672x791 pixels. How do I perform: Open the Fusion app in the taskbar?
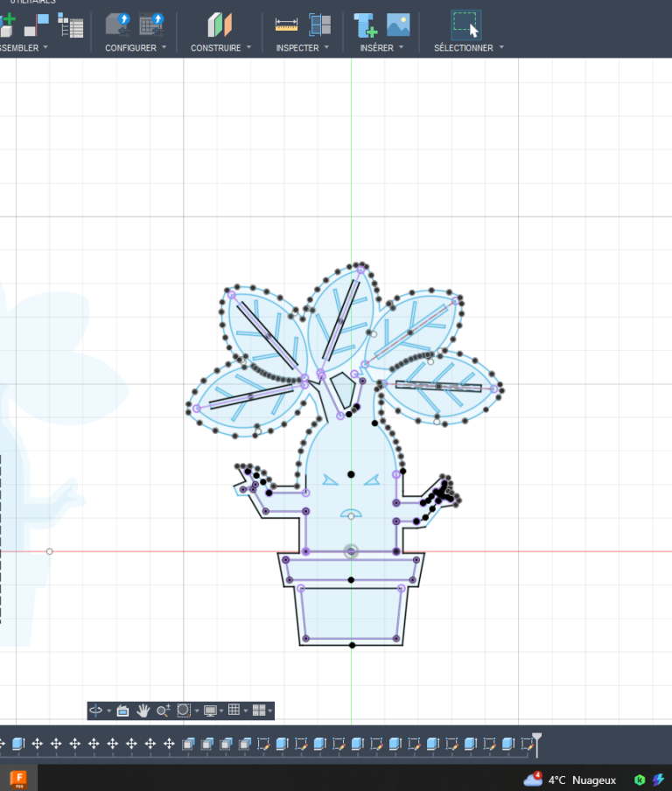[x=18, y=778]
